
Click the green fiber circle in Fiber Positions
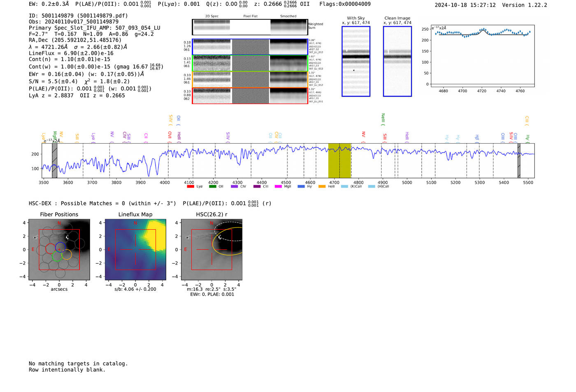(57, 256)
